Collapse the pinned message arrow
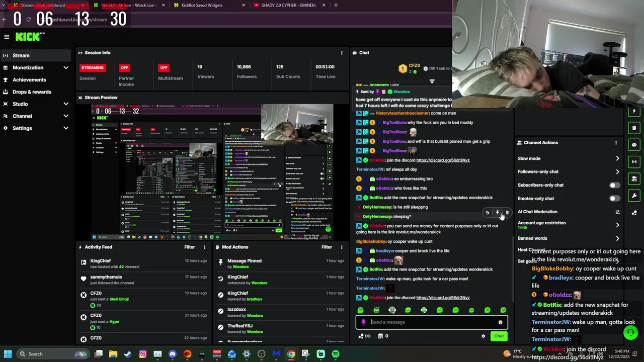Image resolution: width=644 pixels, height=362 pixels. point(432,80)
